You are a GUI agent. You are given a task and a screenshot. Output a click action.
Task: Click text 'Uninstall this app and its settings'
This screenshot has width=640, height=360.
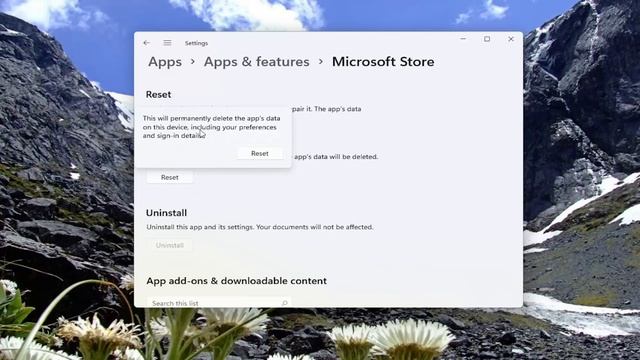tap(200, 227)
